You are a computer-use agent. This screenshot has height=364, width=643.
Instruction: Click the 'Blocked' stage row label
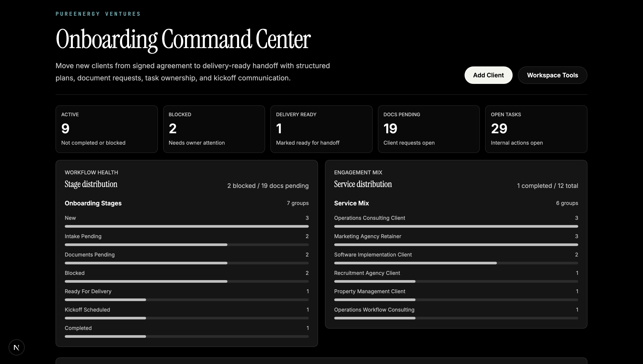[x=75, y=273]
